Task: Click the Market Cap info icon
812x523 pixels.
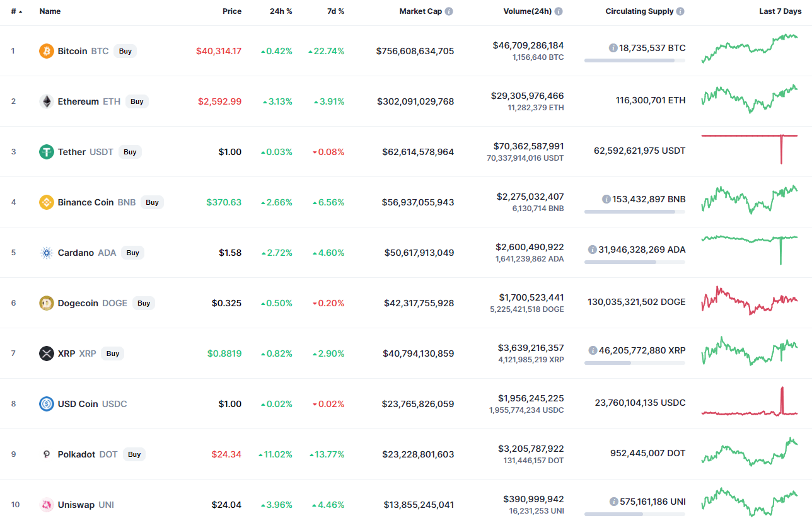Action: (449, 11)
